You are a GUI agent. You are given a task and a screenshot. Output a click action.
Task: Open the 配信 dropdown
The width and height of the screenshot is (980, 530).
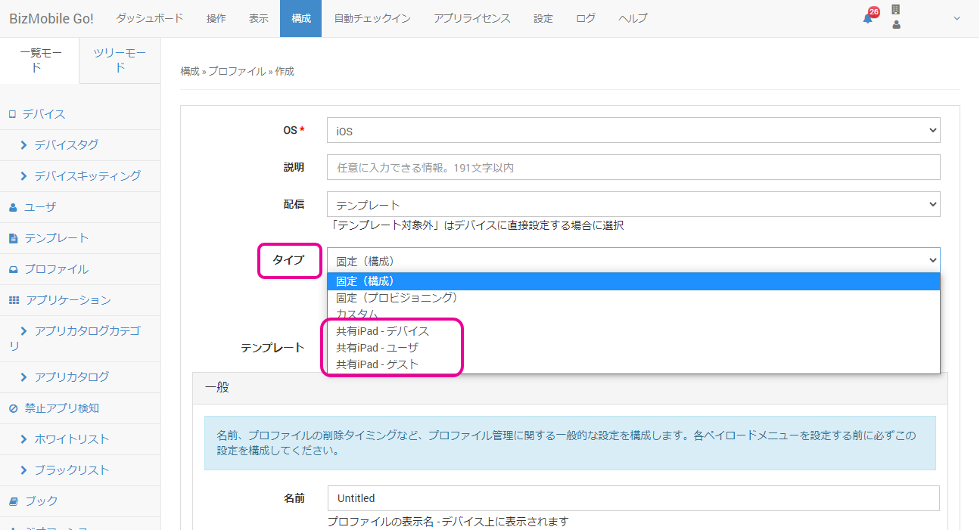(x=632, y=203)
